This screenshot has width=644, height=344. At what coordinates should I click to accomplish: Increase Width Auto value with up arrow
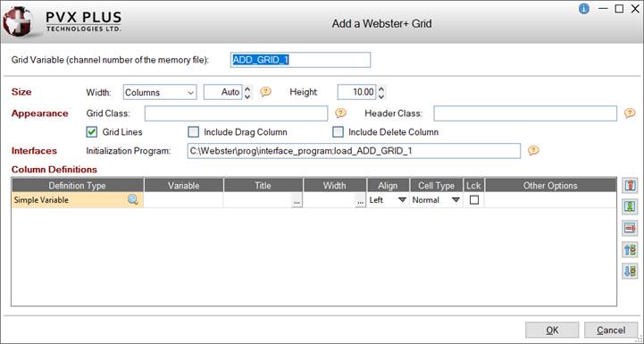pos(247,88)
